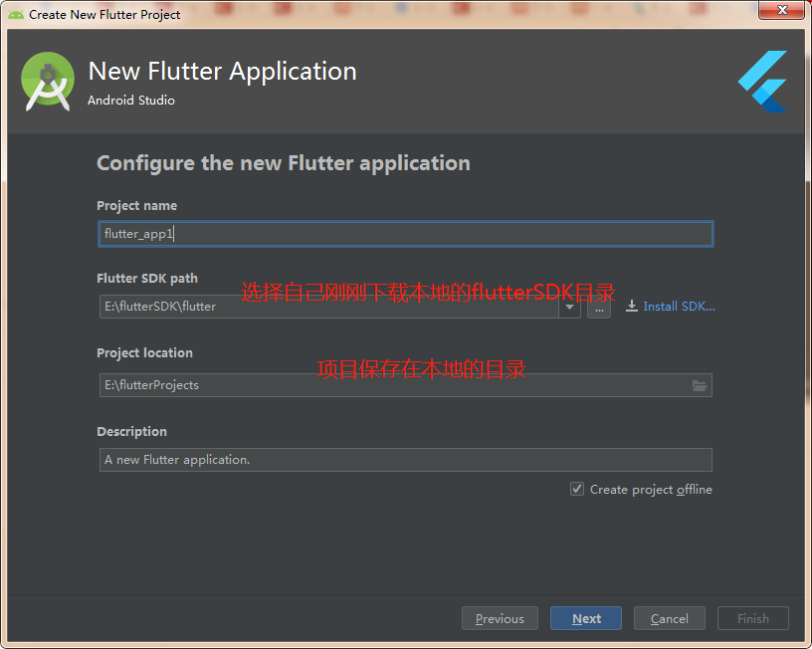Image resolution: width=812 pixels, height=649 pixels.
Task: Click the Flutter SDK path browse ellipsis button
Action: [x=599, y=308]
